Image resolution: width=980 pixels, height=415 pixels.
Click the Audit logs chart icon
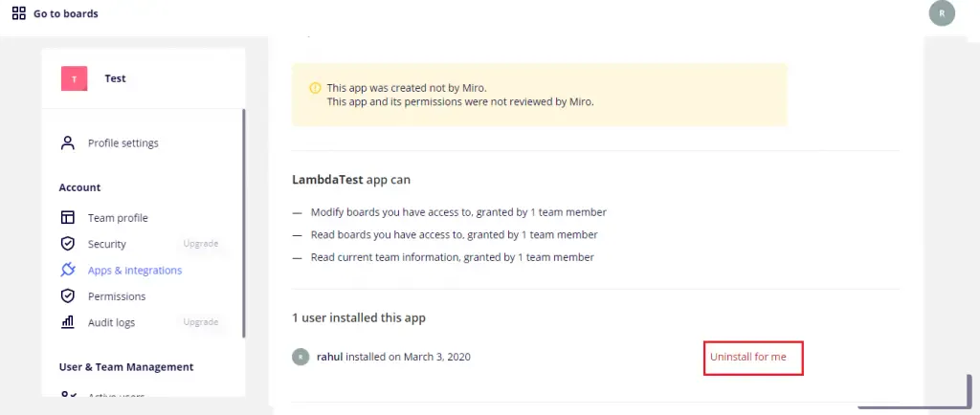click(67, 322)
